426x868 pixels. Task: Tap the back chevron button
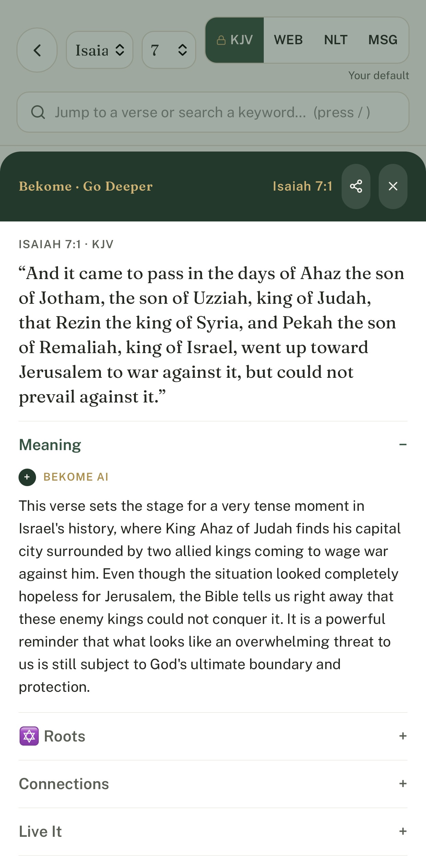[x=37, y=50]
